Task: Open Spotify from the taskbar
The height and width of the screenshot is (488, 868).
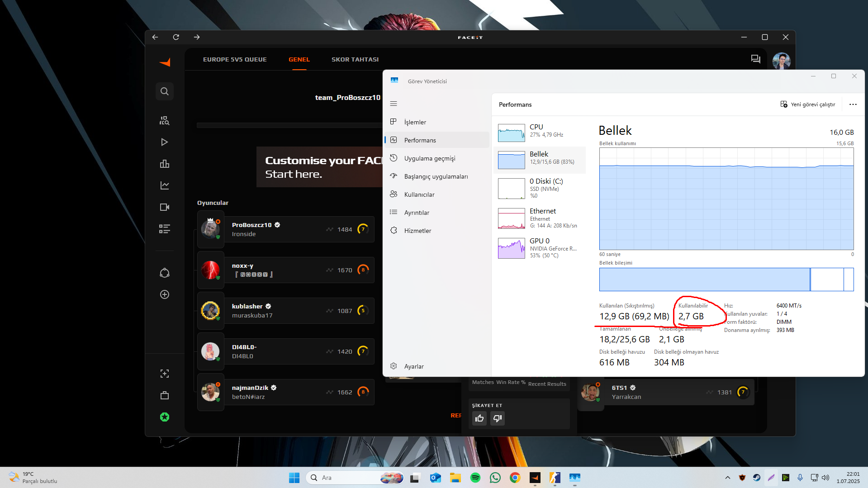Action: click(475, 478)
